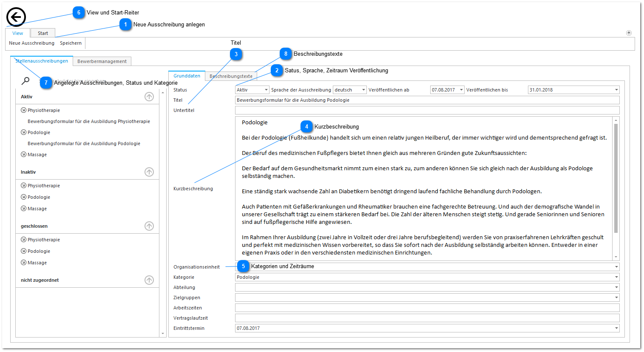Screen dimensions: 644x352
Task: Click the search field beside magnifier
Action: pyautogui.click(x=98, y=81)
